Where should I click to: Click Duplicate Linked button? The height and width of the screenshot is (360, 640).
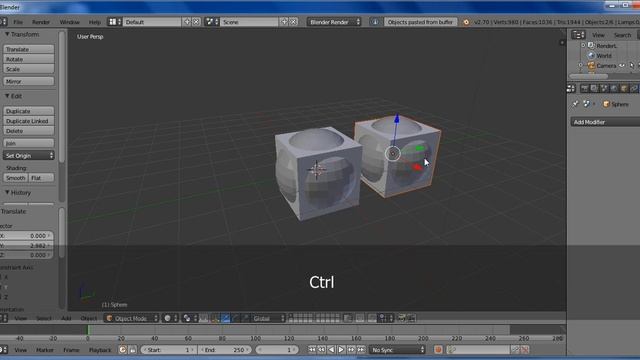click(x=29, y=121)
